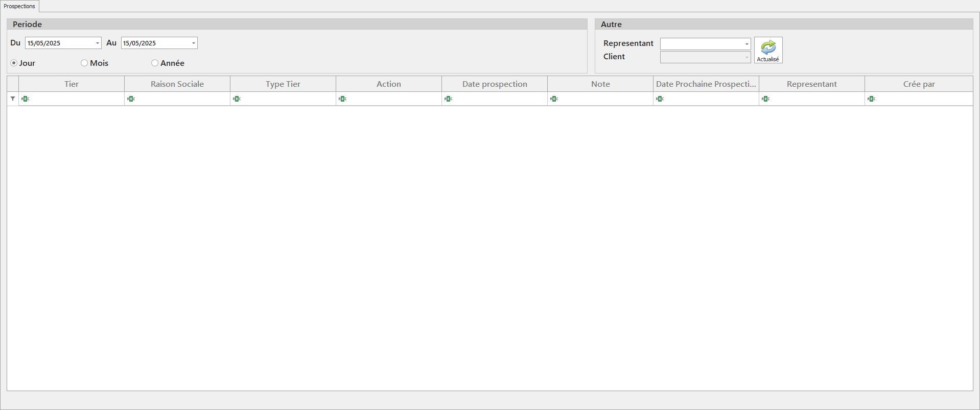The width and height of the screenshot is (980, 410).
Task: Select the Jour radio button
Action: click(x=14, y=63)
